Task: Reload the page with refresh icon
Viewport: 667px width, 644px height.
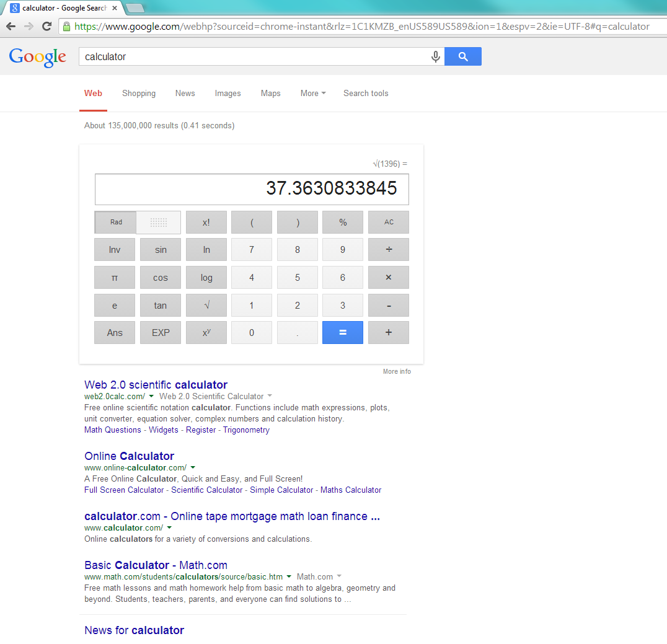Action: click(x=46, y=27)
